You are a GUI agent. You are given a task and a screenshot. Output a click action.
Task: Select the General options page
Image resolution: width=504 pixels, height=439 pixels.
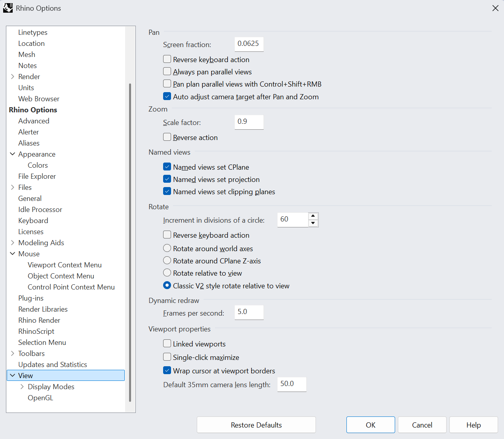click(30, 198)
